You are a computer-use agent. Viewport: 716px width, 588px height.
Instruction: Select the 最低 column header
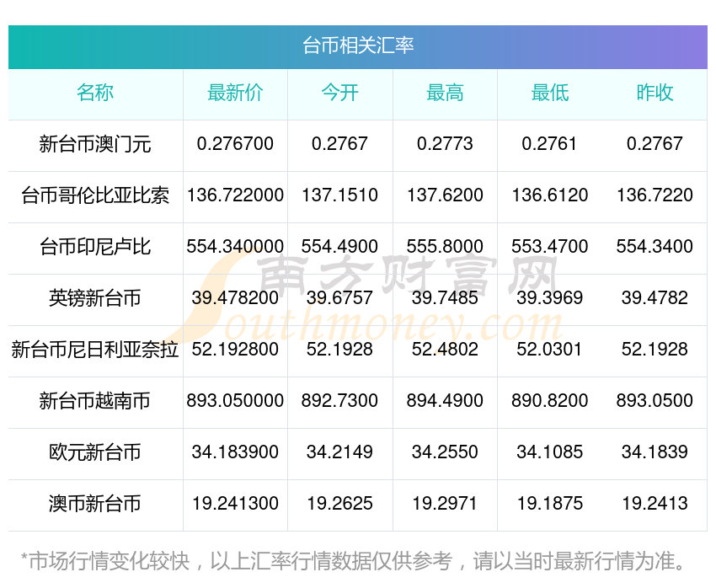point(550,93)
